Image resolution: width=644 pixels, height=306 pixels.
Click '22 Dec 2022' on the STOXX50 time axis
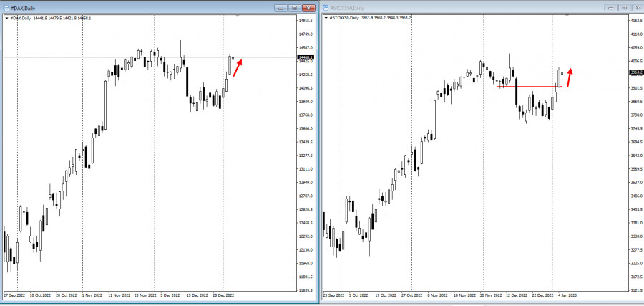[542, 295]
